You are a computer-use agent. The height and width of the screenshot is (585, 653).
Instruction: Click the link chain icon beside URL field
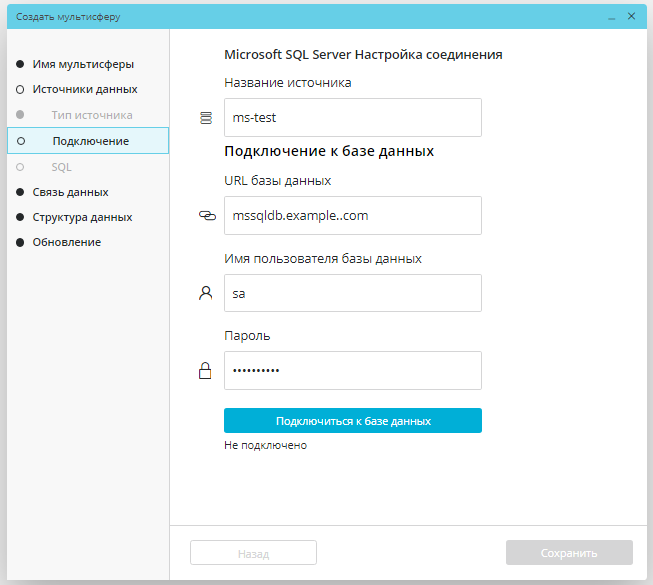click(x=207, y=216)
